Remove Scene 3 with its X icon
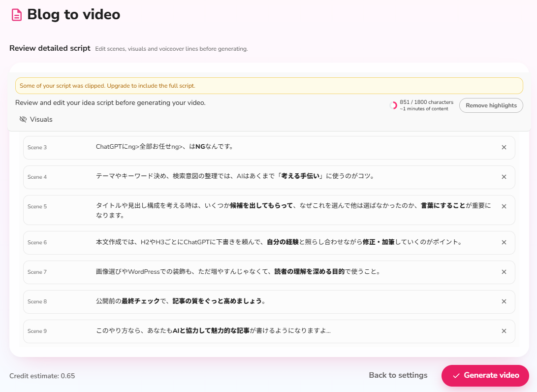Viewport: 537px width, 392px height. [x=504, y=147]
